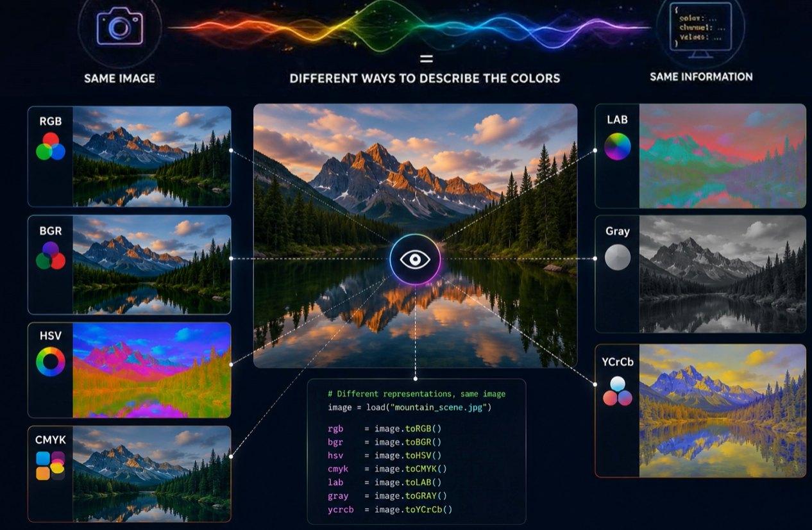Click the comment line in code box

pyautogui.click(x=416, y=394)
